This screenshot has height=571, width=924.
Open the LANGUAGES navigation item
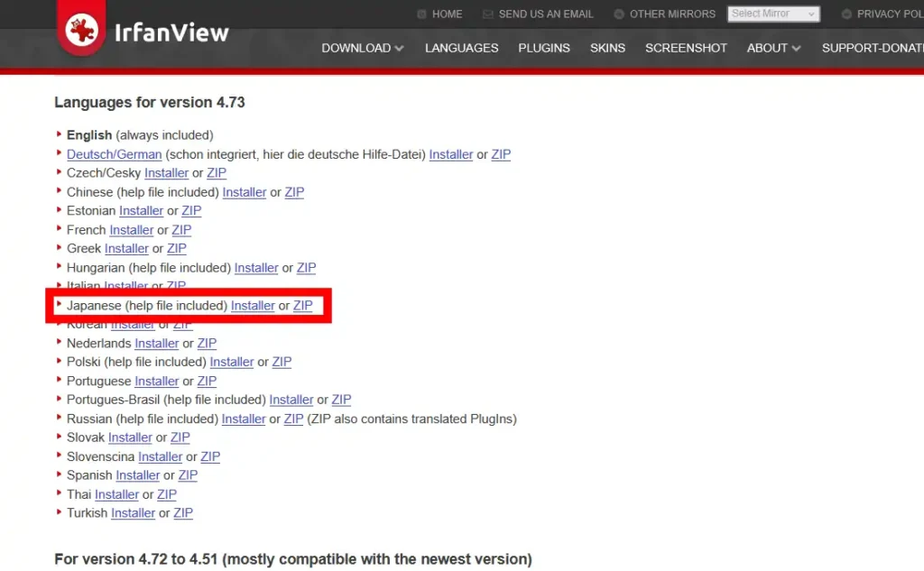pyautogui.click(x=461, y=48)
